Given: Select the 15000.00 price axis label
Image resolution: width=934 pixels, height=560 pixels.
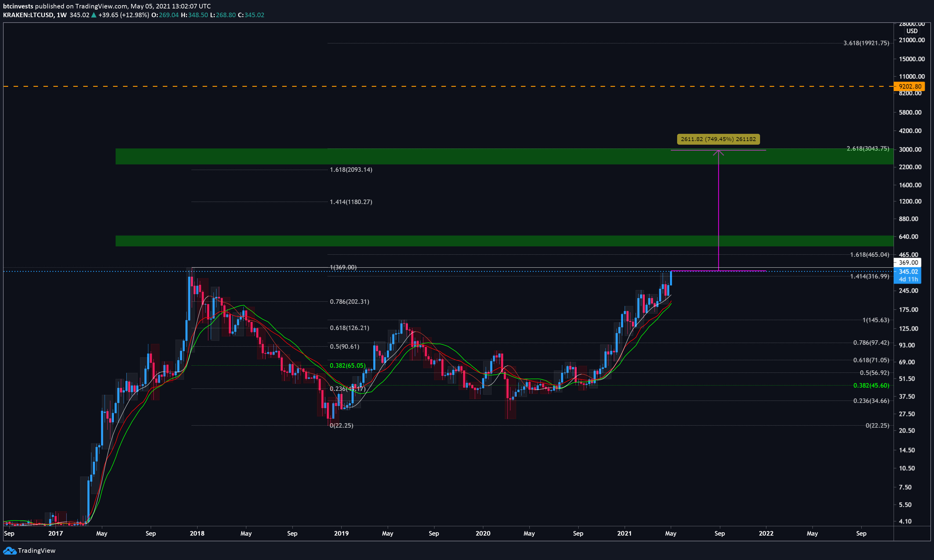Looking at the screenshot, I should coord(912,59).
